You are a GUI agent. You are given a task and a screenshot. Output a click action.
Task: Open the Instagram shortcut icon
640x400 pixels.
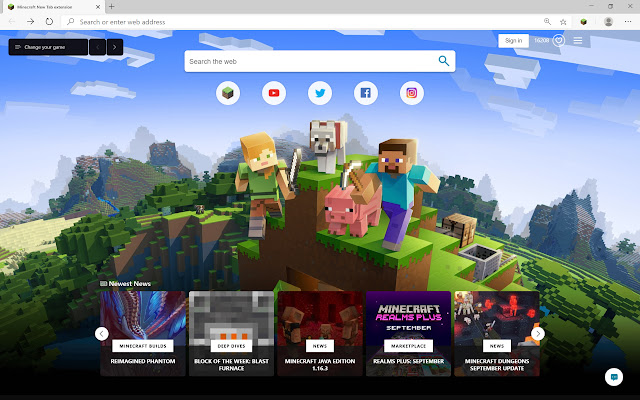click(412, 93)
